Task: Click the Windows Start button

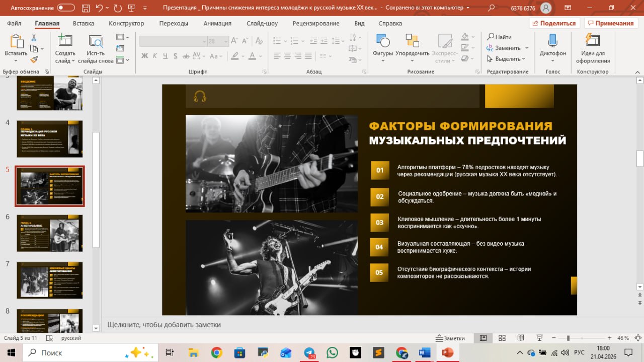Action: 11,352
